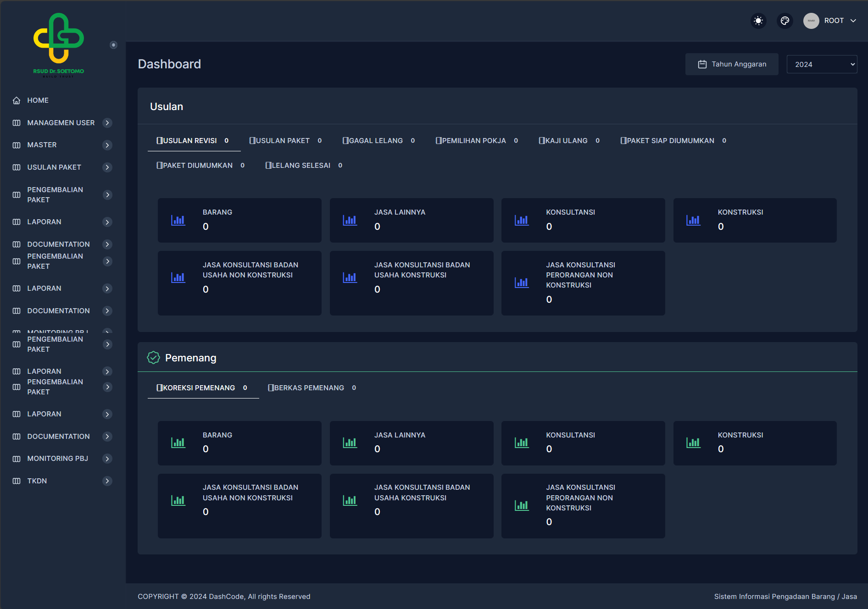The height and width of the screenshot is (609, 868).
Task: Expand the MANAGEMEN USER menu chevron
Action: pyautogui.click(x=107, y=123)
